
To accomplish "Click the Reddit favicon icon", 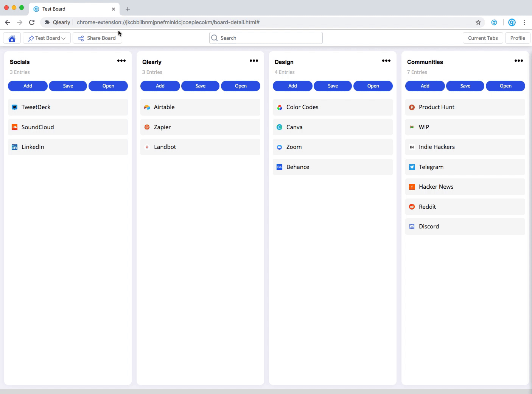I will click(412, 207).
